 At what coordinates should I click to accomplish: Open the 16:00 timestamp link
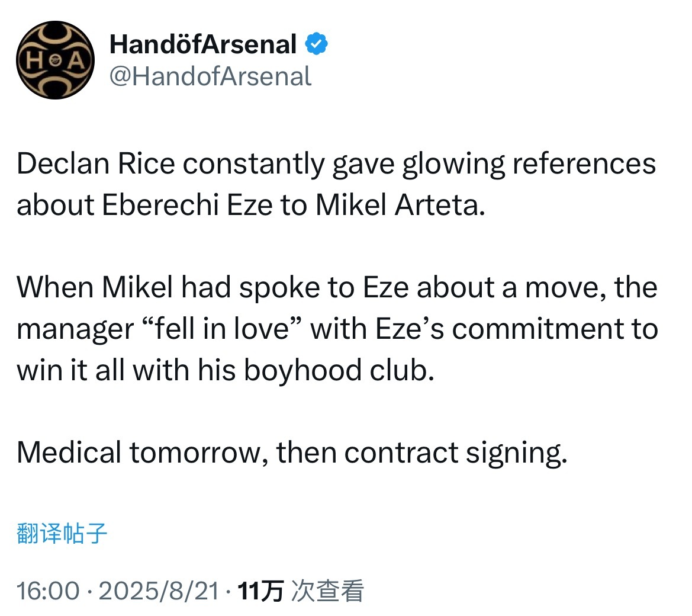(x=48, y=591)
